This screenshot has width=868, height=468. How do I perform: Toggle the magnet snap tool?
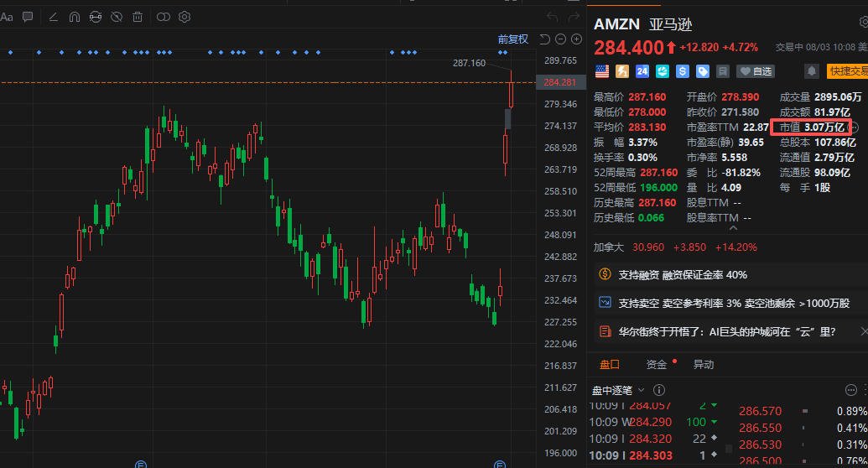pos(74,17)
